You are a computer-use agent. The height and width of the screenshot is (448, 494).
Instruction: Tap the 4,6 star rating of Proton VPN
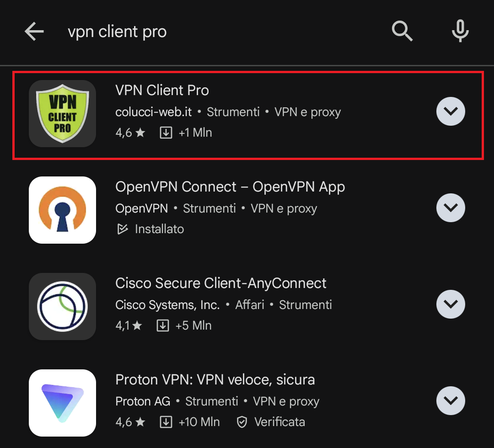click(x=130, y=422)
